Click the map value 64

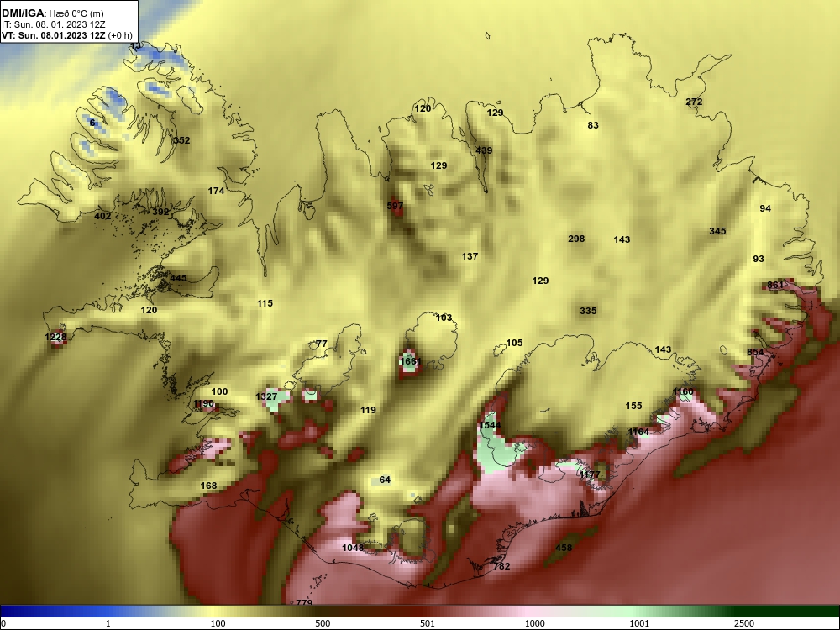[386, 480]
